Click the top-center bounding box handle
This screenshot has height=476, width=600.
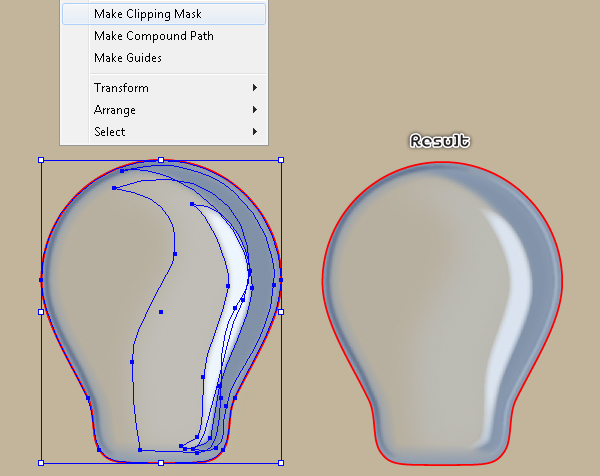point(161,160)
